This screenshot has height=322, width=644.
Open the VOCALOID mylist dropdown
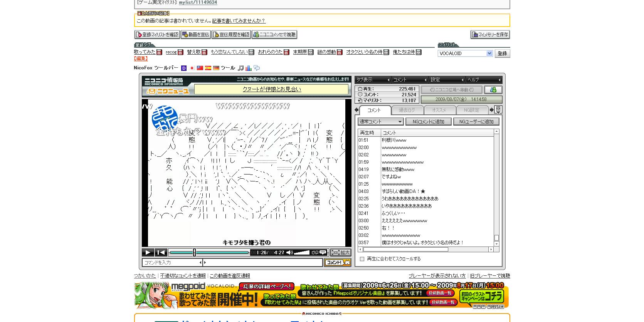click(489, 54)
